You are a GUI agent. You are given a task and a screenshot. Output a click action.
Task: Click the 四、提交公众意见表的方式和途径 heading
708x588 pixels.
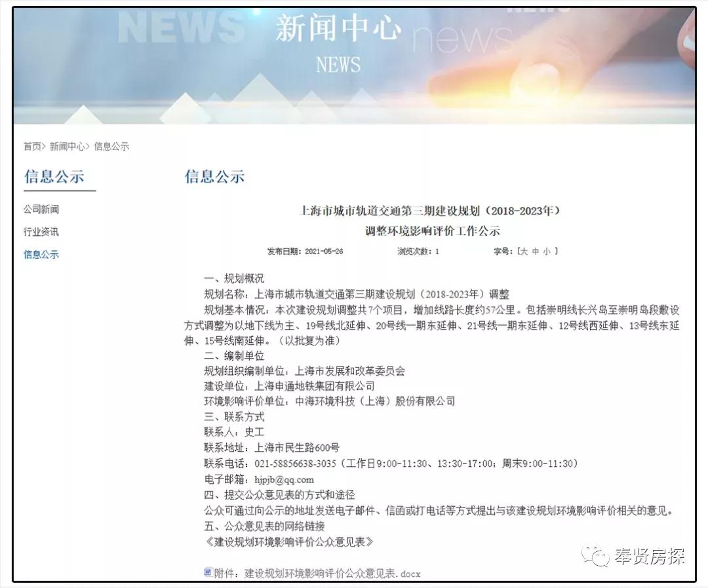click(279, 496)
